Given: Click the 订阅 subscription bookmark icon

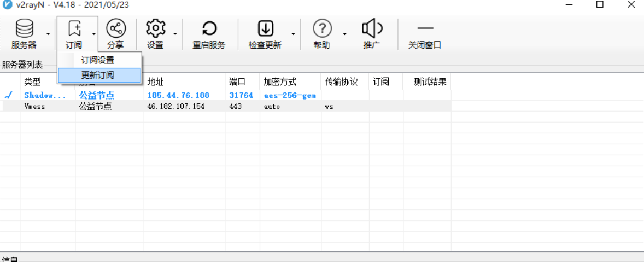Looking at the screenshot, I should (74, 29).
